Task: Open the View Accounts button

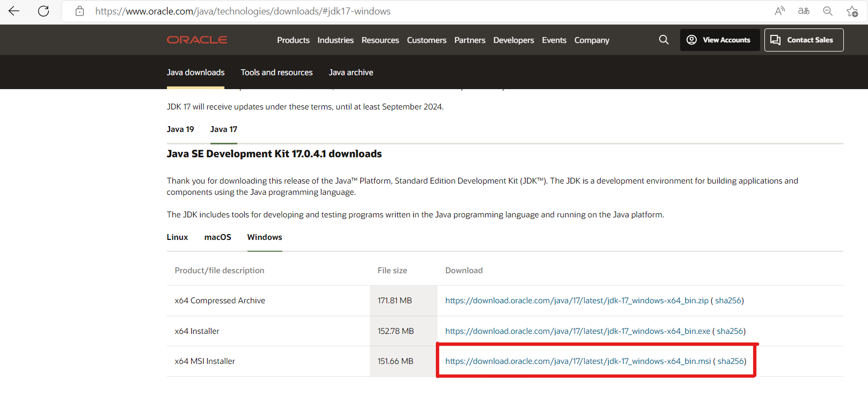Action: [x=720, y=40]
